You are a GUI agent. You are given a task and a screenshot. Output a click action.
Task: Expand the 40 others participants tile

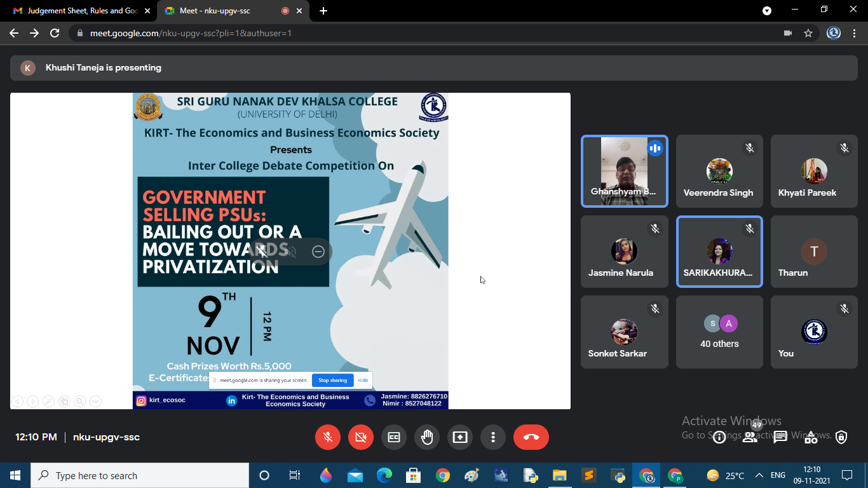coord(719,332)
